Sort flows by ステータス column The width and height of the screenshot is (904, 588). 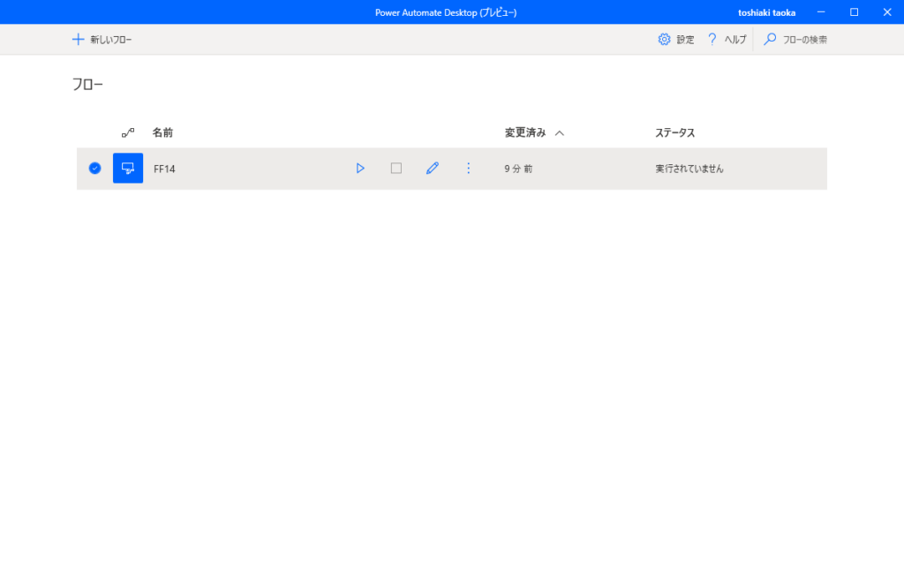click(675, 133)
